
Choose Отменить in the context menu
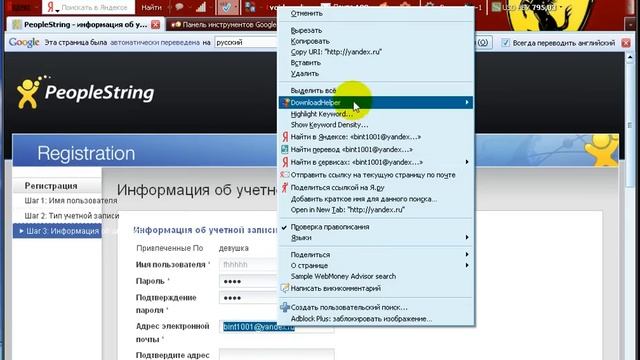click(x=307, y=13)
